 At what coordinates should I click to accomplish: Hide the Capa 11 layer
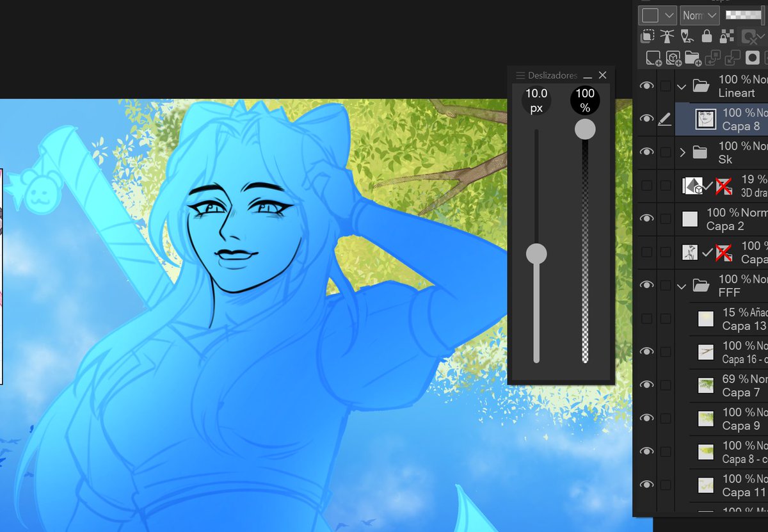(x=646, y=485)
